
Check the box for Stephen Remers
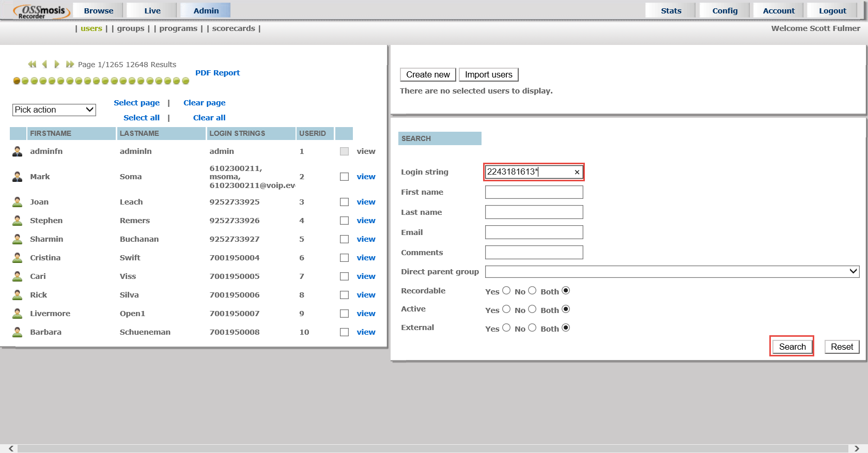(x=344, y=221)
